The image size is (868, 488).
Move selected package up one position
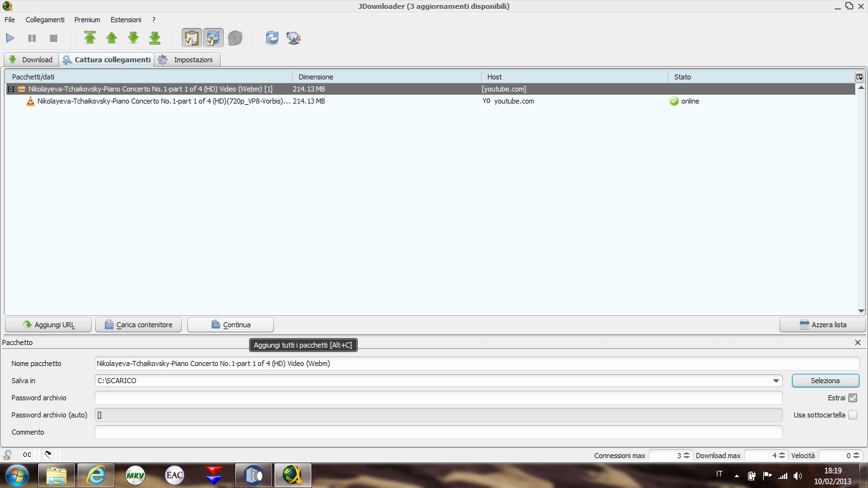click(112, 38)
